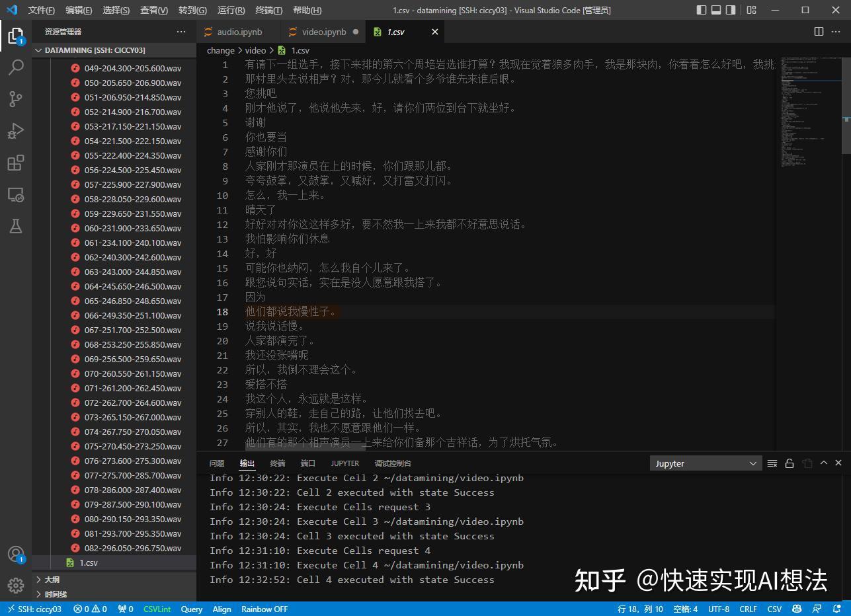Screen dimensions: 851x616
Task: Change indentation via 空格: 4
Action: (685, 609)
